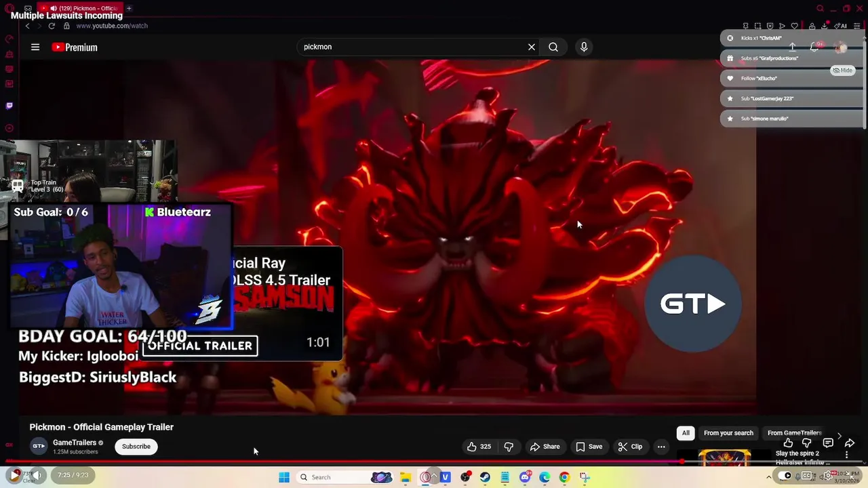This screenshot has height=488, width=868.
Task: Save the video to a playlist
Action: 589,447
